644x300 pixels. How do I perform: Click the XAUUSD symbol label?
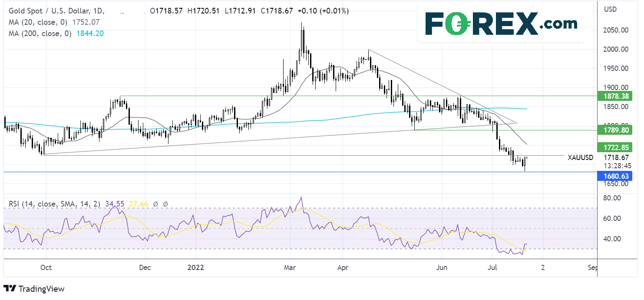[580, 157]
